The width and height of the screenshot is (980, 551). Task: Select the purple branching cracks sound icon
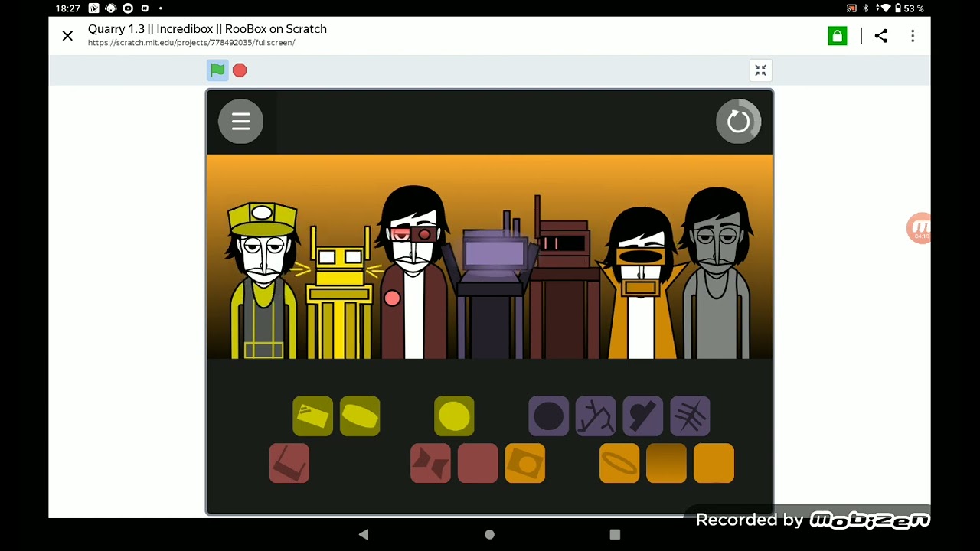tap(596, 416)
